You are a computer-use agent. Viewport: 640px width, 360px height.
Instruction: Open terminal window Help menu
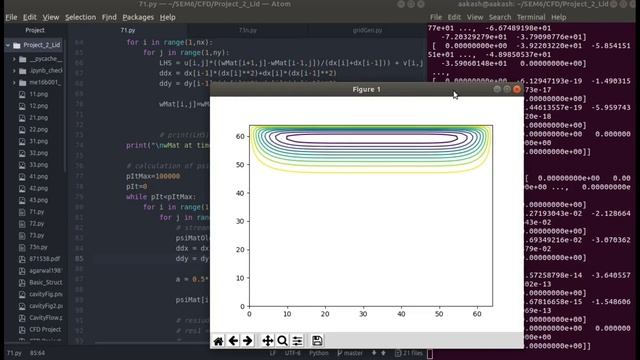pyautogui.click(x=558, y=17)
